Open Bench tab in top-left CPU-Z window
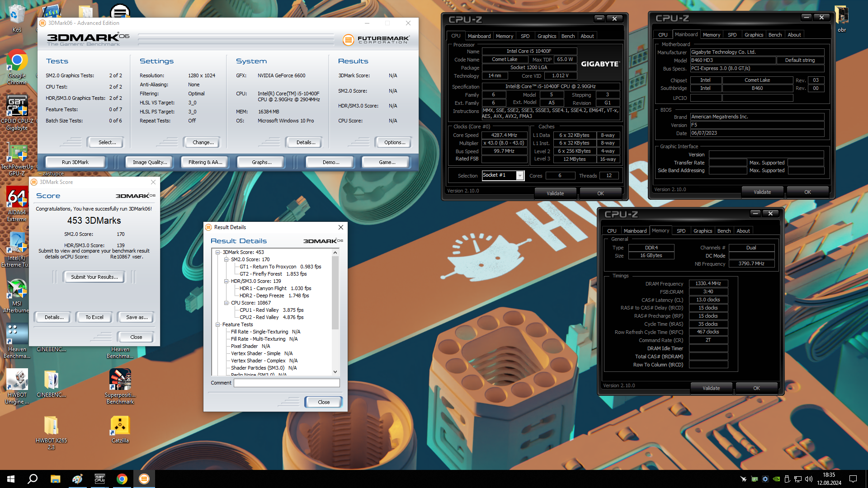The height and width of the screenshot is (488, 868). (x=568, y=36)
